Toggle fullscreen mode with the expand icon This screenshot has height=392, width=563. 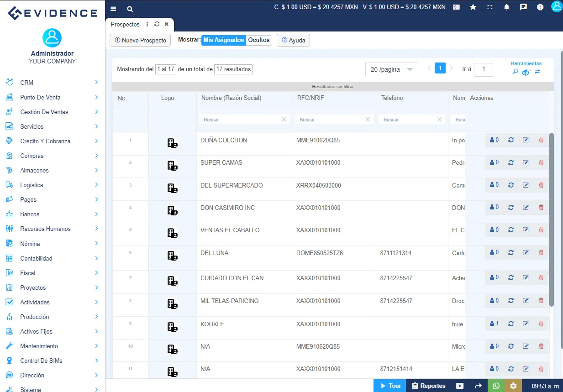489,7
